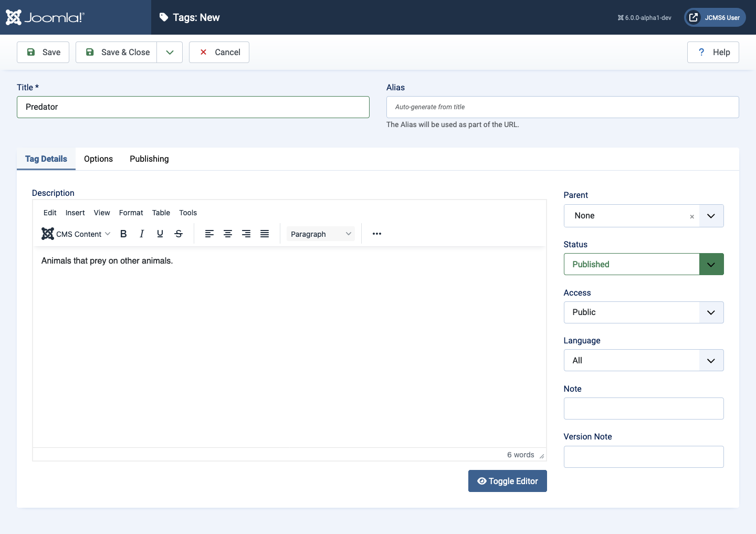Align text left in editor
The width and height of the screenshot is (756, 534).
[209, 234]
